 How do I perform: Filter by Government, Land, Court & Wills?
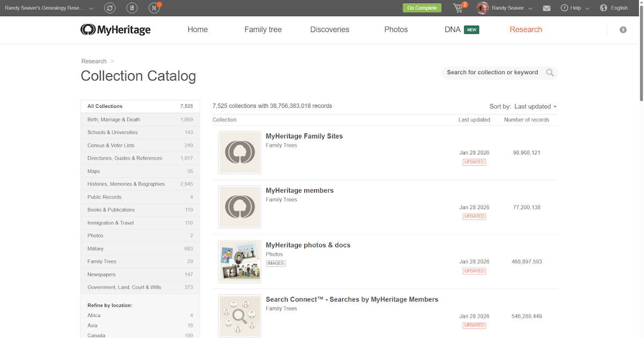click(140, 287)
